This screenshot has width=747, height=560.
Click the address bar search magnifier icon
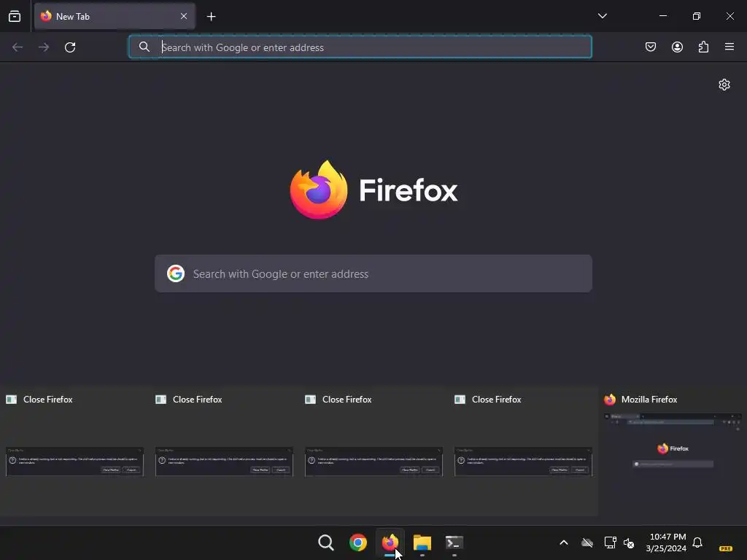pyautogui.click(x=144, y=47)
